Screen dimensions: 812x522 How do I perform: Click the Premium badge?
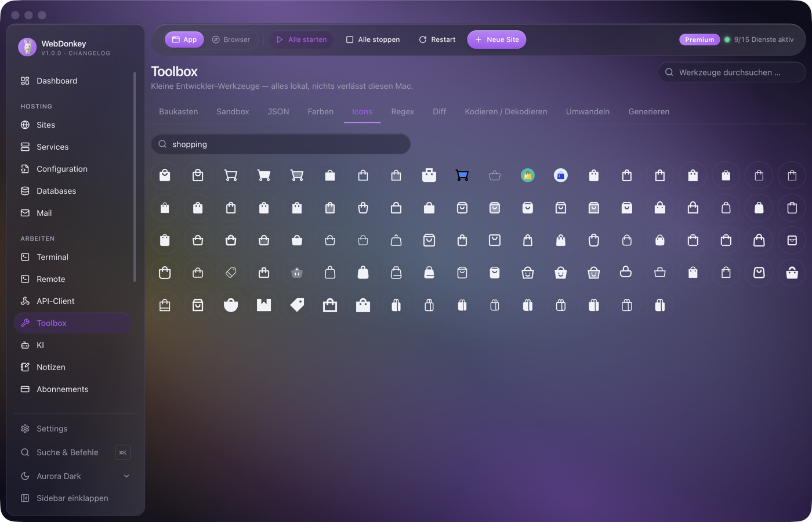pyautogui.click(x=699, y=39)
